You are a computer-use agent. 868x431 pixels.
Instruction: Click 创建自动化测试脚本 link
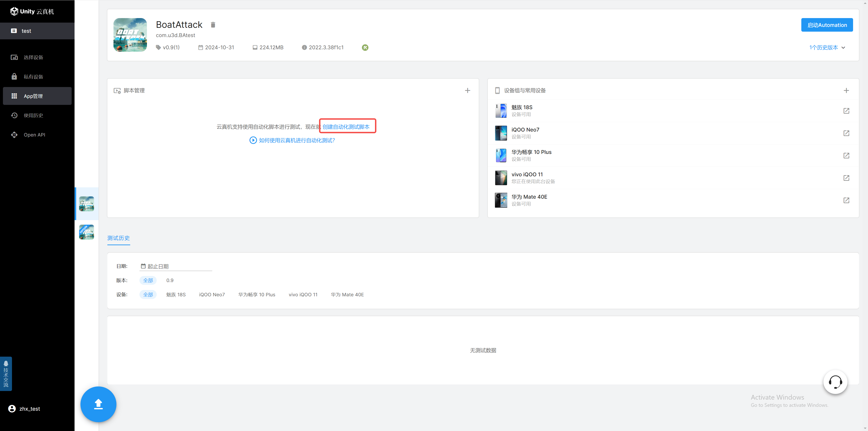click(346, 127)
